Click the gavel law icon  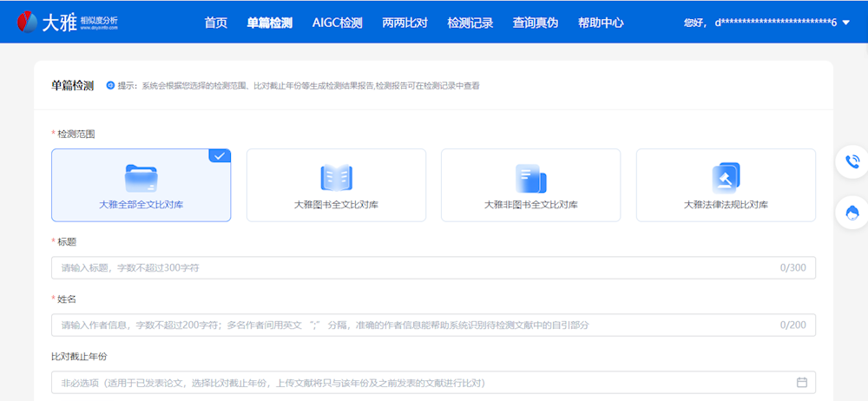[726, 178]
